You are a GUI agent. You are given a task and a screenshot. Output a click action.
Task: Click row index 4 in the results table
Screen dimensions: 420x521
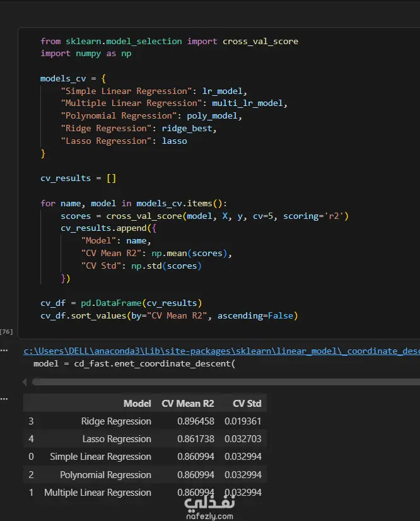(31, 439)
